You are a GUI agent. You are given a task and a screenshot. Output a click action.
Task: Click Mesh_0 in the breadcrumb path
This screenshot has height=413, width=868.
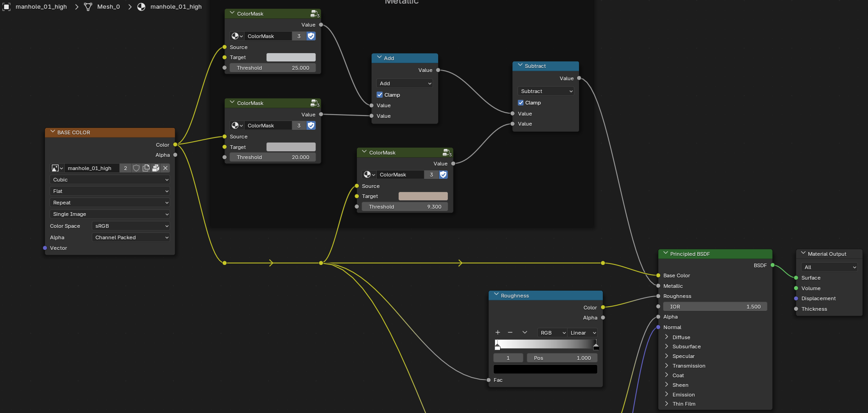tap(108, 7)
